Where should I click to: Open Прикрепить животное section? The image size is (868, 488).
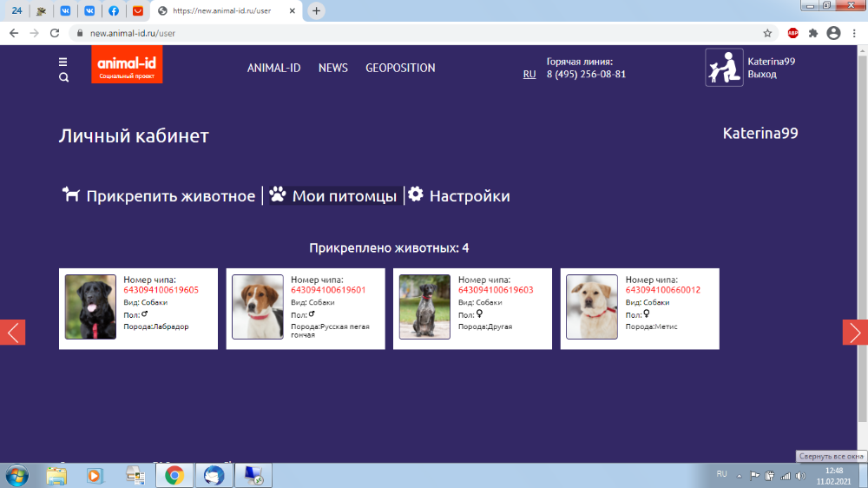click(x=159, y=195)
